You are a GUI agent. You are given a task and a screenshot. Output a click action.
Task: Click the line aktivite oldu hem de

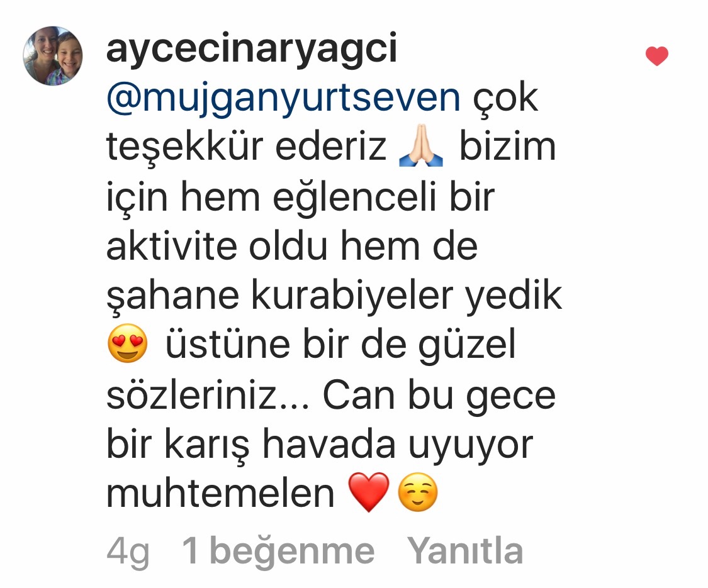291,246
